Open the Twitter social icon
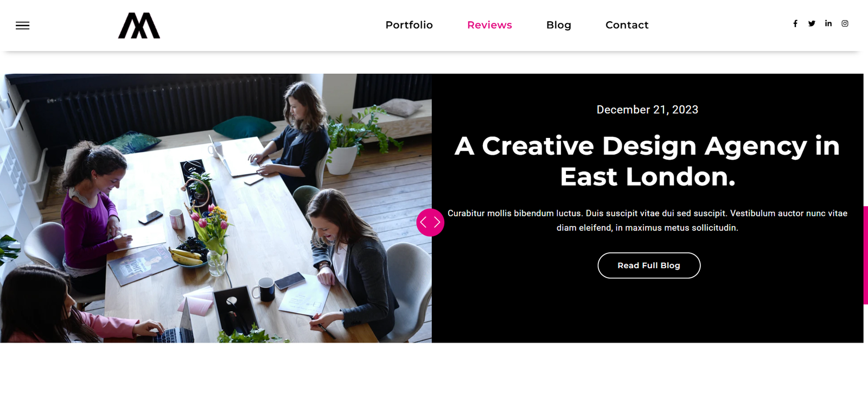 tap(812, 23)
